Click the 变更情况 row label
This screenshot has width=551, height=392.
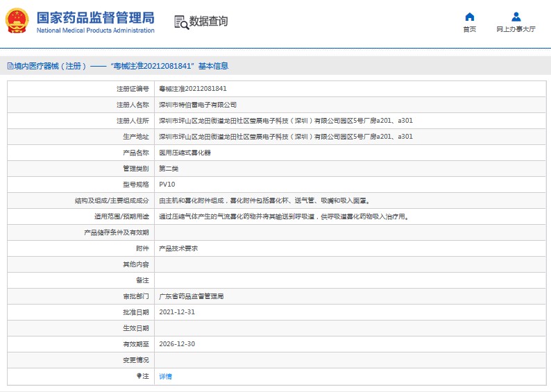135,360
